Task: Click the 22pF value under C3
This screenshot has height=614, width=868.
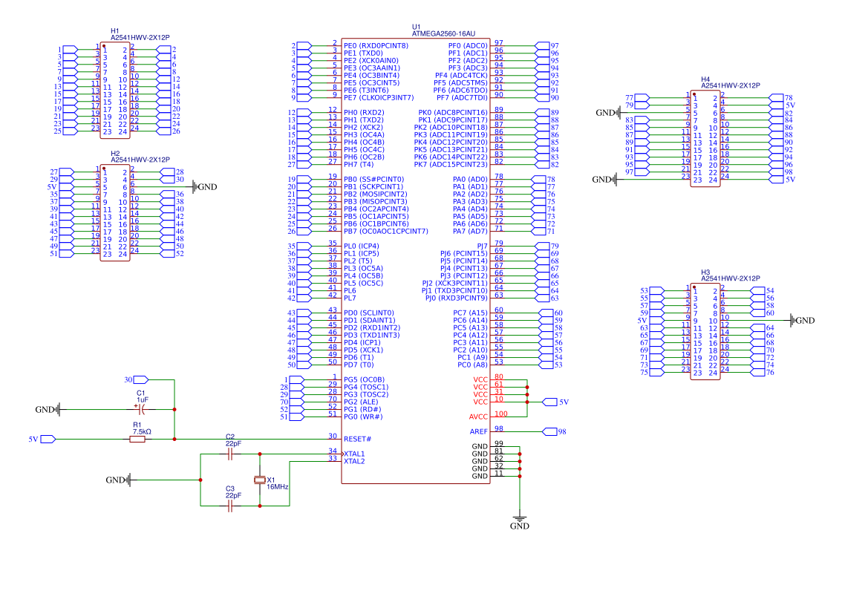Action: pos(233,495)
